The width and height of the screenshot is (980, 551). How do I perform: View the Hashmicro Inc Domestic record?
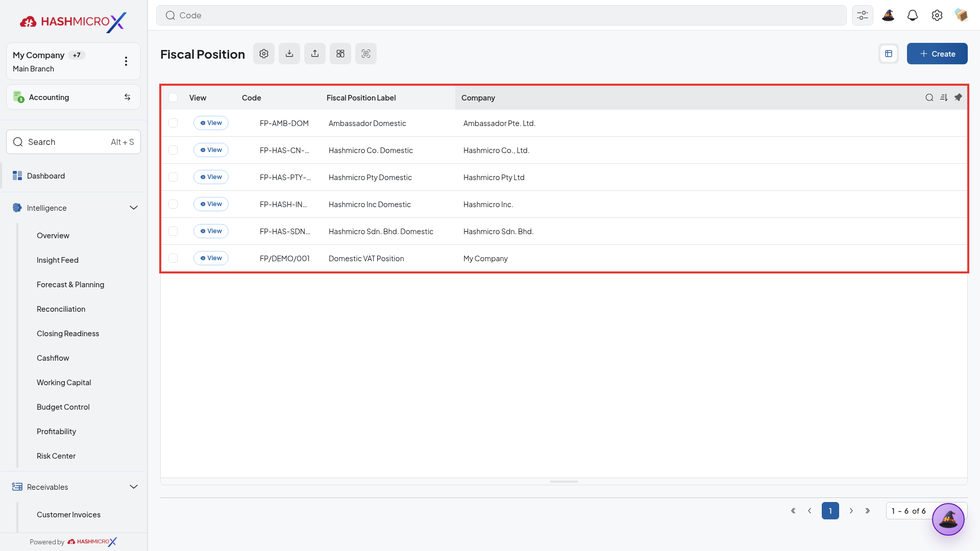[211, 204]
